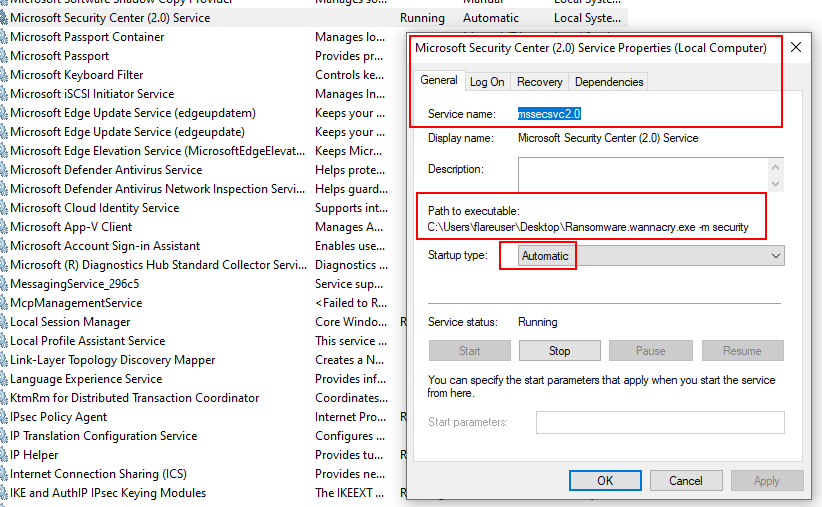This screenshot has width=822, height=507.
Task: Go to the Dependencies tab
Action: point(609,82)
